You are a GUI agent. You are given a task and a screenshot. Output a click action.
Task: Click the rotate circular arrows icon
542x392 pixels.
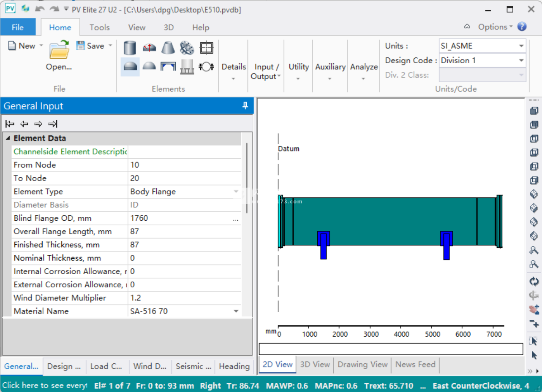[x=534, y=281]
